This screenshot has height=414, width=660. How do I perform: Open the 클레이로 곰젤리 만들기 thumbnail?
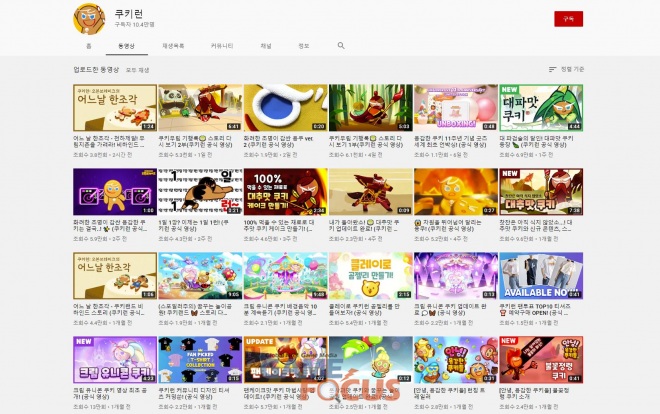tap(371, 276)
